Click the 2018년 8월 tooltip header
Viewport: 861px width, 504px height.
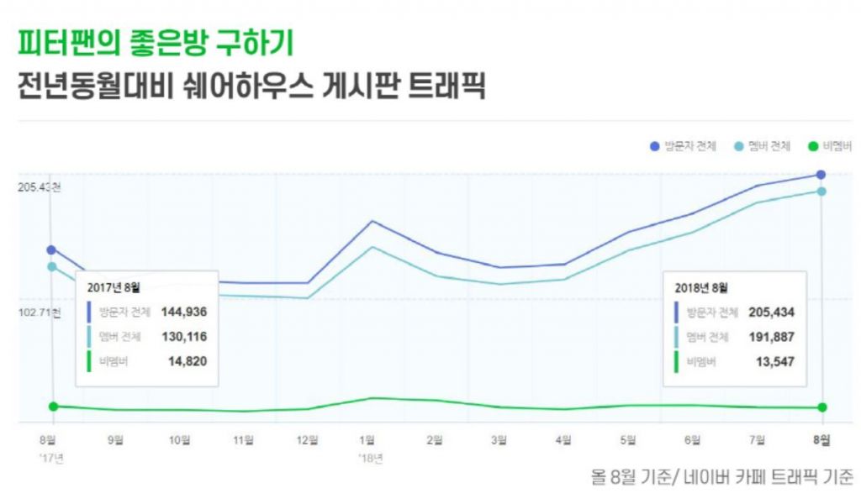(701, 287)
